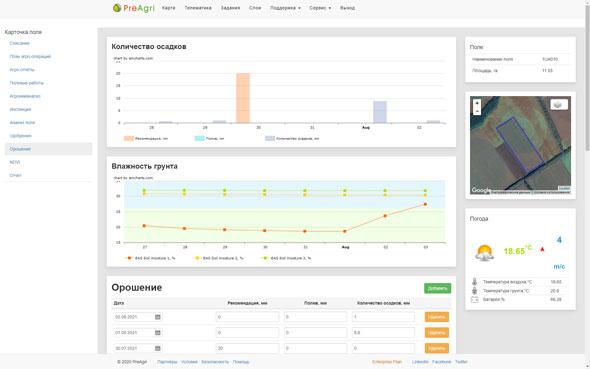Open calendar picker for 02.08.2021 row

pos(158,317)
